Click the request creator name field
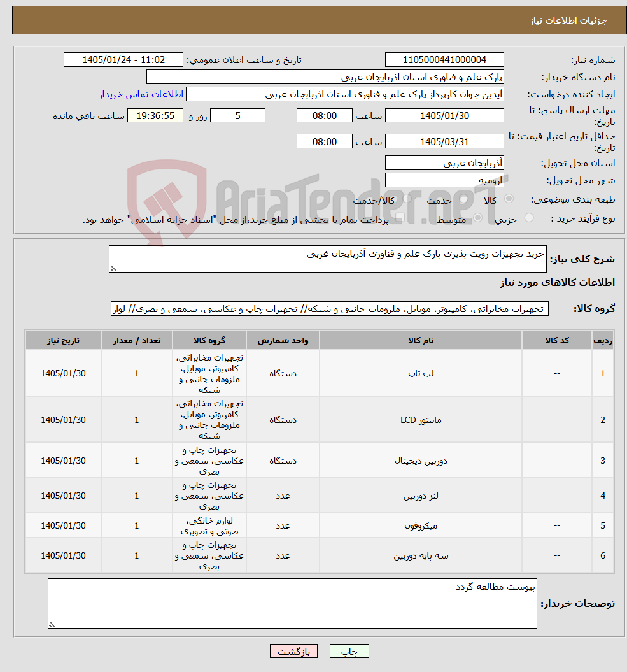This screenshot has width=627, height=672. click(345, 94)
